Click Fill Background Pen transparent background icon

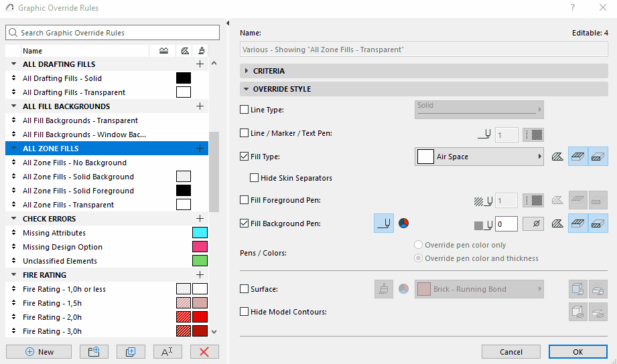click(533, 223)
